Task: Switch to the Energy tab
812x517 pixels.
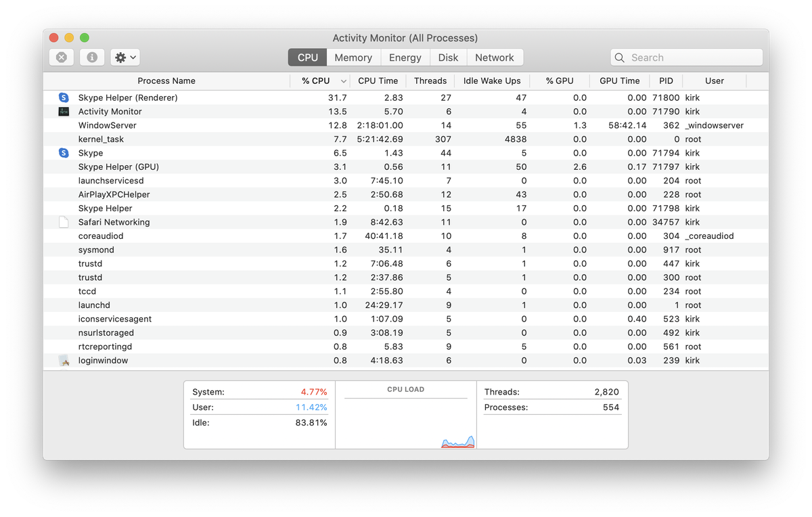Action: (405, 58)
